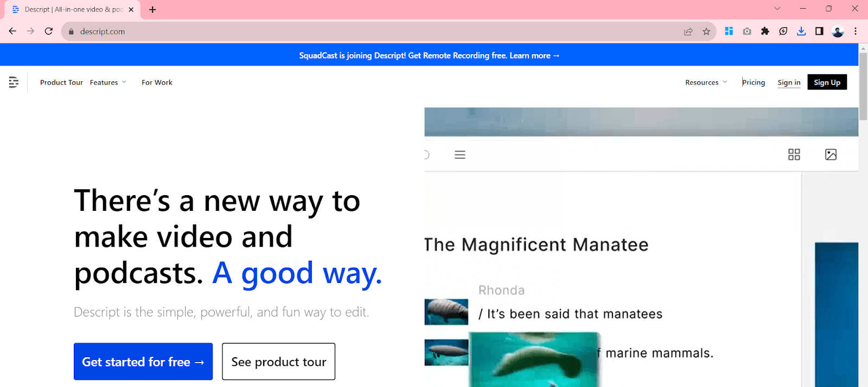868x387 pixels.
Task: Share this page from the address bar
Action: (x=688, y=31)
